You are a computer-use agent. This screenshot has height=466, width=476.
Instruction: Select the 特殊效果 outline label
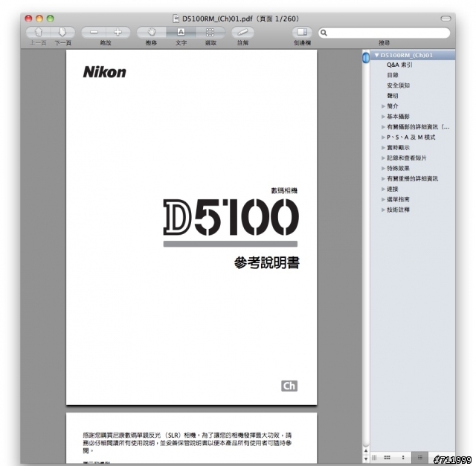click(399, 169)
